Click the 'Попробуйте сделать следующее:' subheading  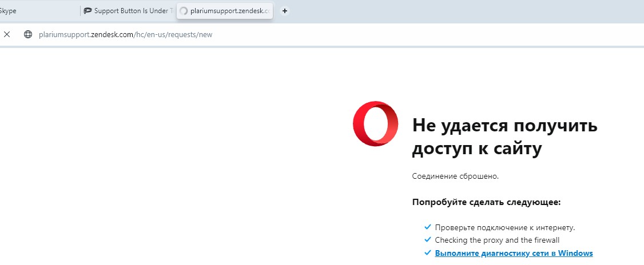[x=486, y=202]
